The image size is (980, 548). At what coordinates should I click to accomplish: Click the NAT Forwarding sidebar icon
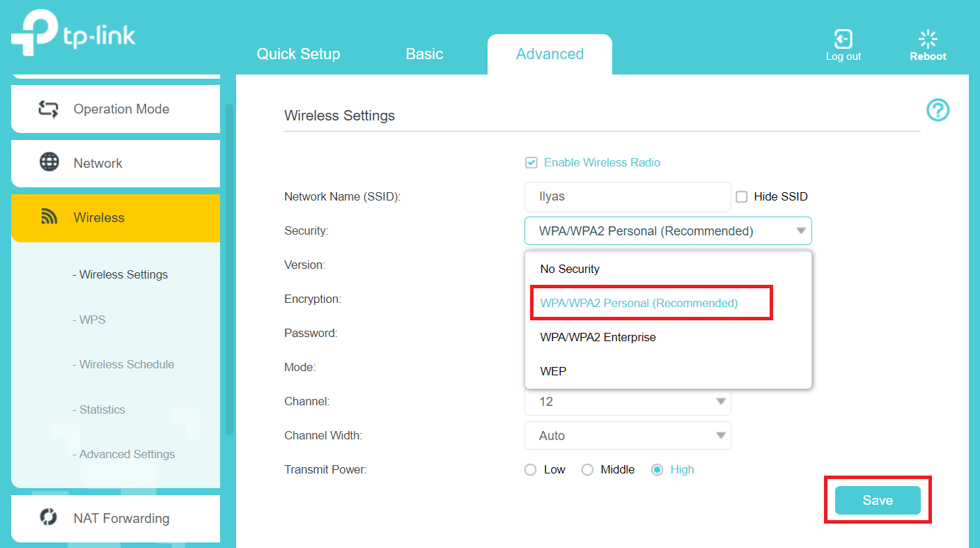(x=49, y=518)
